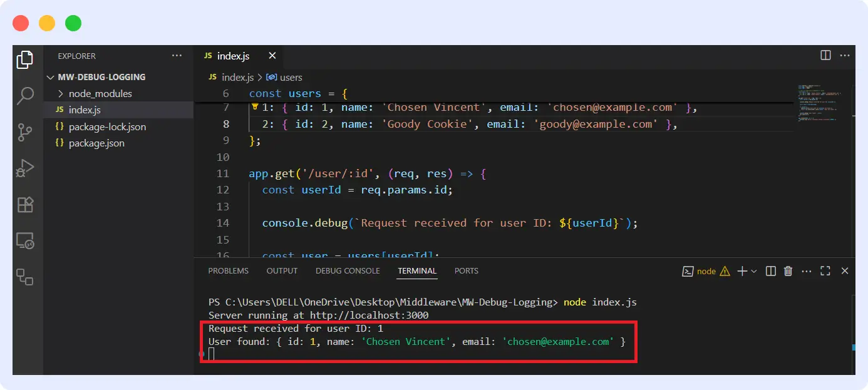This screenshot has width=868, height=390.
Task: Split the terminal pane
Action: coord(770,270)
